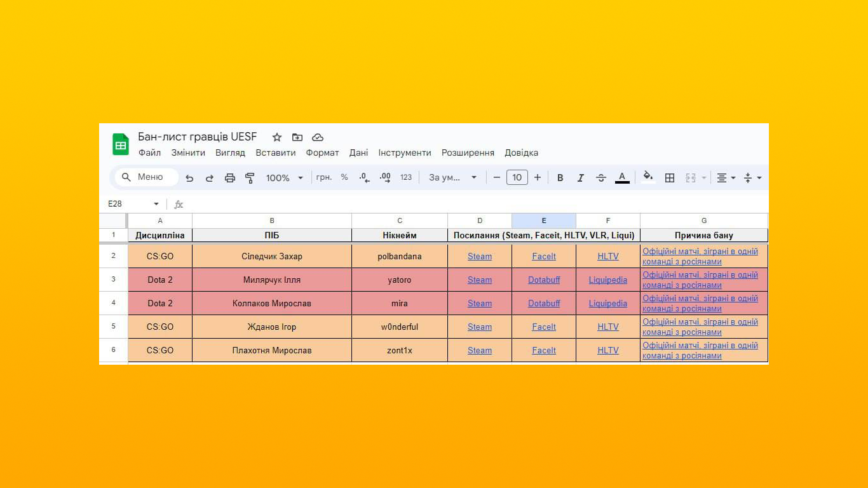This screenshot has height=488, width=868.
Task: Activate the paint format tool
Action: coord(250,178)
